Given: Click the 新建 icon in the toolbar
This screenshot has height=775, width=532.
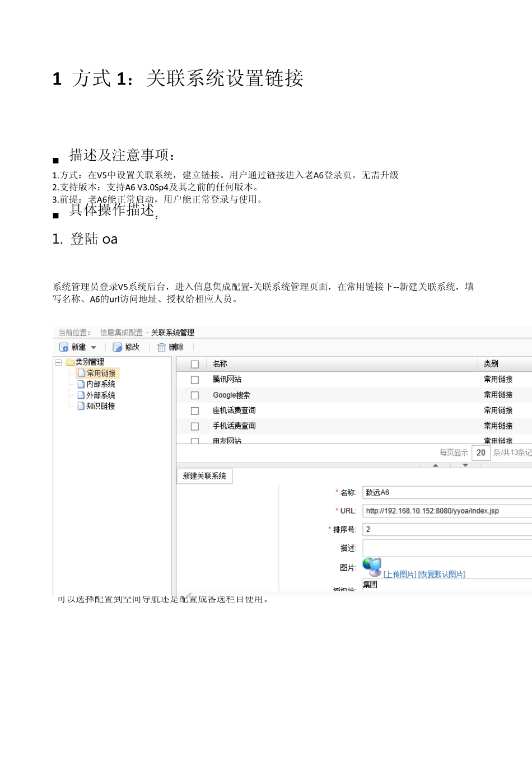Looking at the screenshot, I should [x=64, y=347].
